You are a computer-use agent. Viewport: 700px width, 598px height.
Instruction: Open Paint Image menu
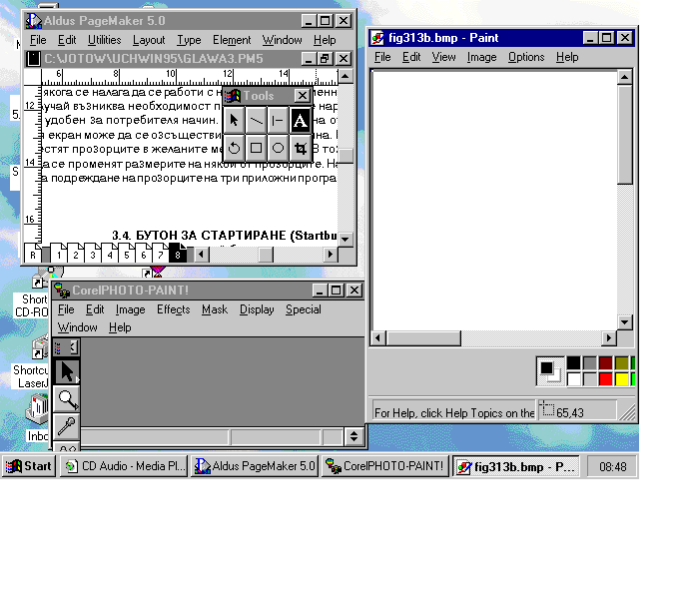(x=481, y=57)
